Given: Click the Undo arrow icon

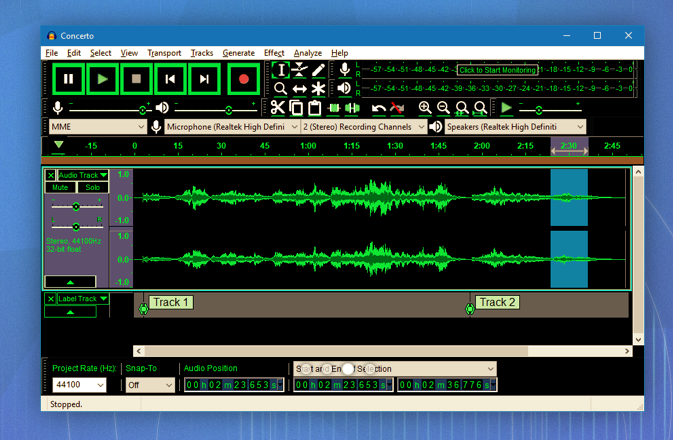Looking at the screenshot, I should 378,108.
